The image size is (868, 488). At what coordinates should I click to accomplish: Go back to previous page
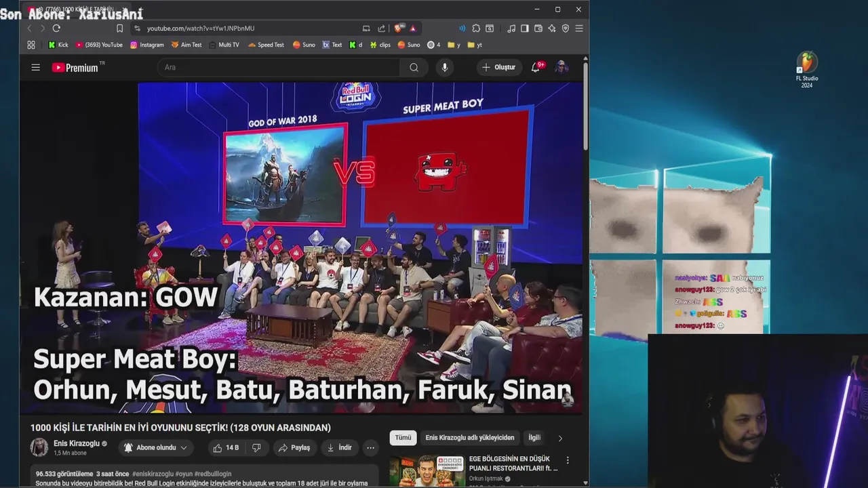click(x=29, y=28)
